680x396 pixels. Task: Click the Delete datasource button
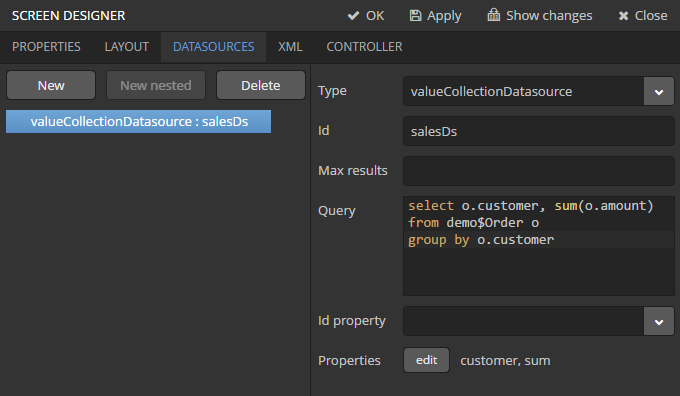[x=261, y=85]
